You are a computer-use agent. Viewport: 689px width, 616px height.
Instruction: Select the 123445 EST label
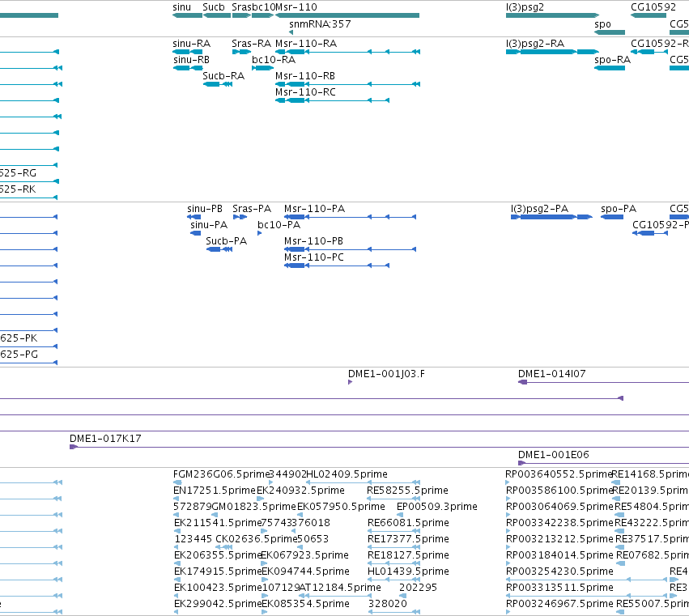pyautogui.click(x=194, y=539)
